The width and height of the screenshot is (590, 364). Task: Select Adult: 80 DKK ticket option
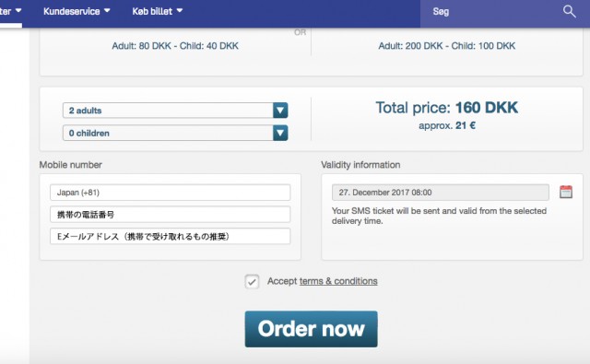[x=175, y=46]
